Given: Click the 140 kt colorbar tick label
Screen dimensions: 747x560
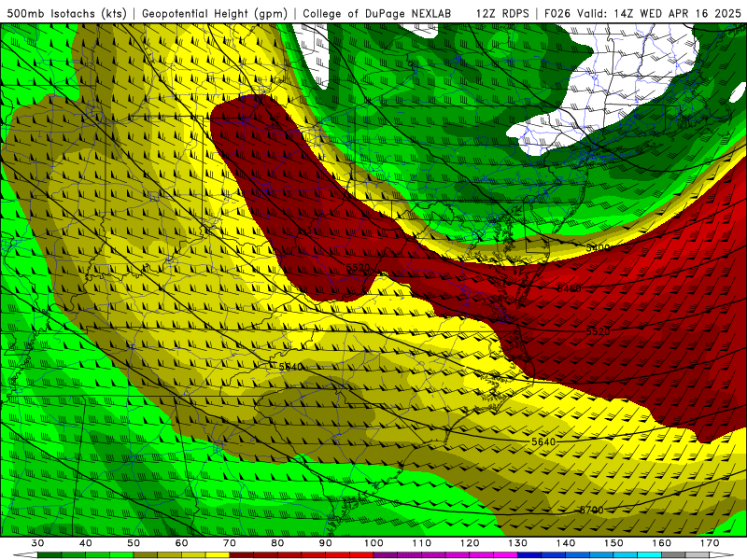Looking at the screenshot, I should tap(566, 543).
